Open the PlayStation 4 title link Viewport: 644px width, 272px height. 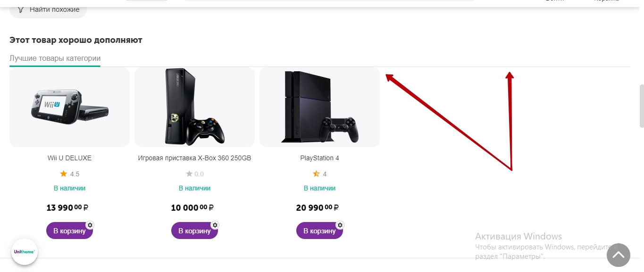[x=319, y=158]
